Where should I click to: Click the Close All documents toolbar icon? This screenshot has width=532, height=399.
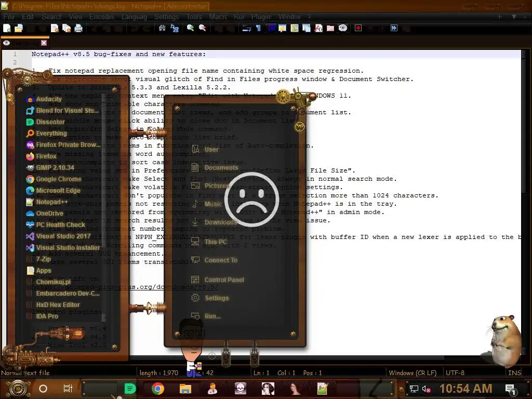[x=66, y=28]
